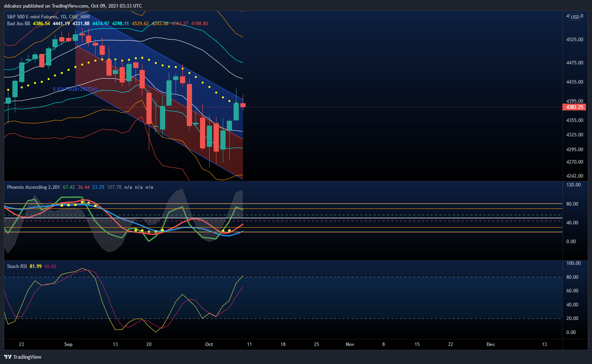
Task: Click the pink 66.06 Stoch RSI value
Action: click(x=50, y=266)
